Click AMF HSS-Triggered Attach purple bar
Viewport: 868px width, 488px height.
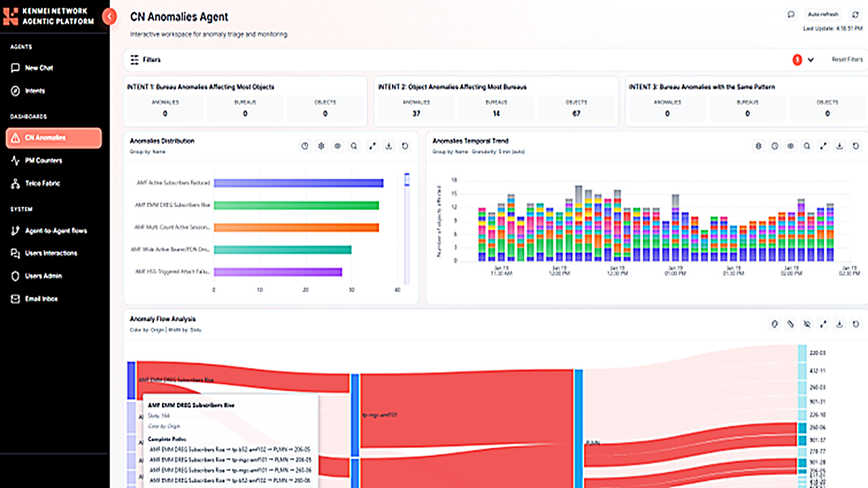(277, 272)
